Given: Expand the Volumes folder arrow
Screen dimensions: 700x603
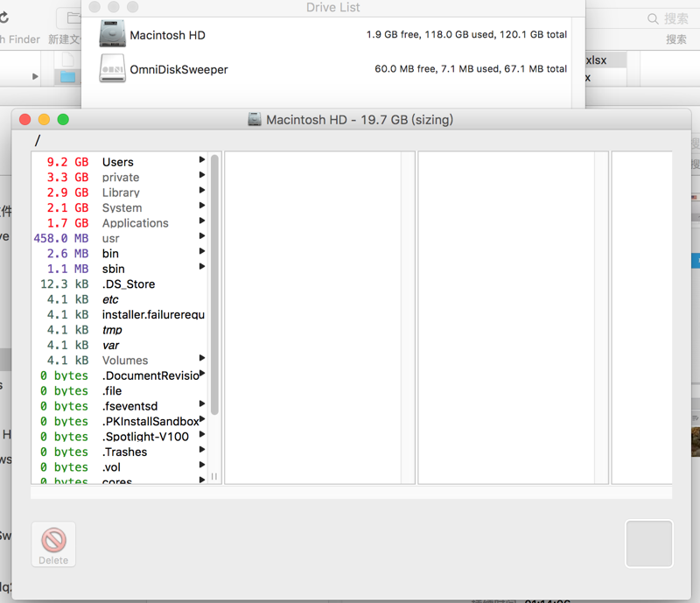Looking at the screenshot, I should click(202, 358).
